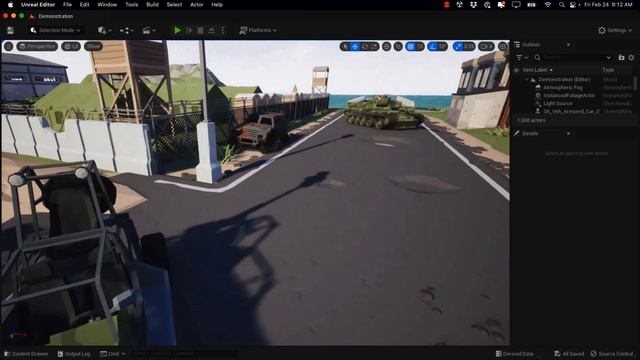This screenshot has height=360, width=640.
Task: Open grid snap size value
Action: 420,47
